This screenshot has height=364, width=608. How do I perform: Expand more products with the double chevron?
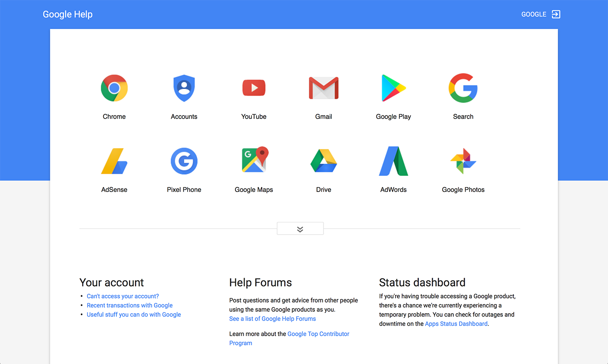(x=300, y=228)
